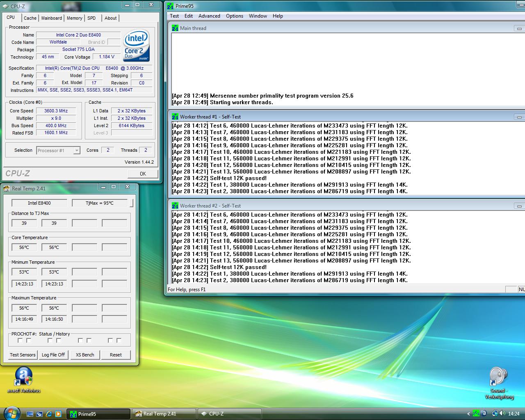
Task: Click the Show Desktop quick launch icon
Action: [30, 414]
